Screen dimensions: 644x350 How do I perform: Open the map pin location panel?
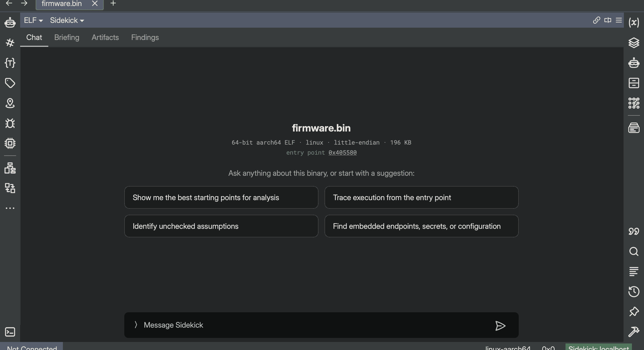pos(10,103)
